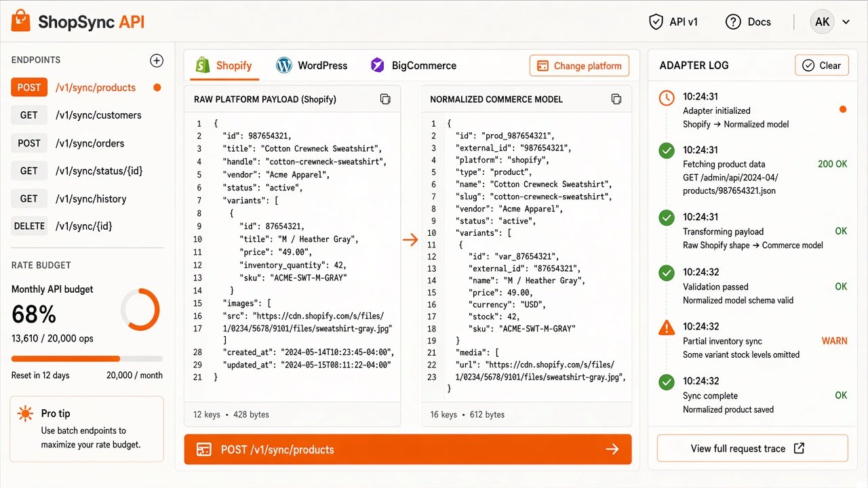
Task: Click the ShopSync shopping bag logo
Action: coord(21,22)
